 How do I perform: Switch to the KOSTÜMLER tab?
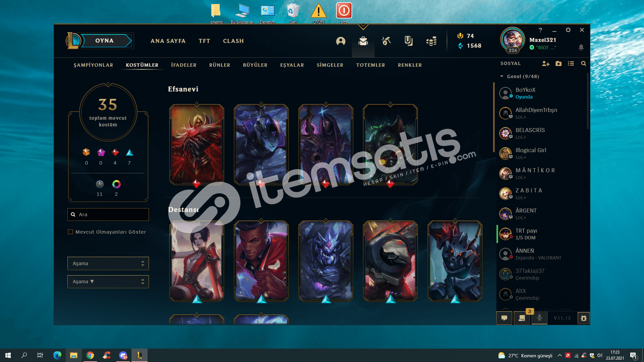142,65
